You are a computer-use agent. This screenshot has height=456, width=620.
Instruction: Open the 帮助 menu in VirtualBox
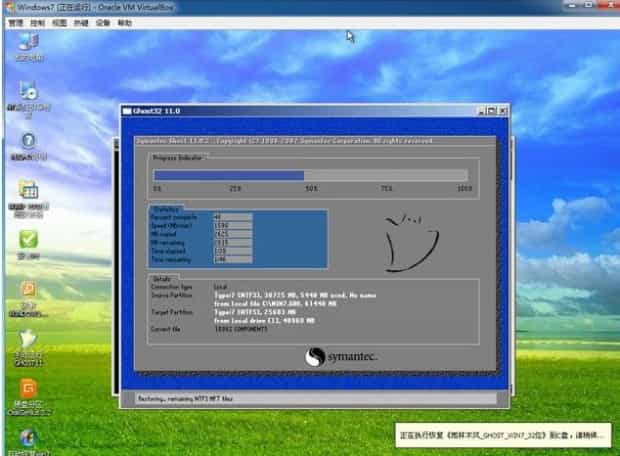pyautogui.click(x=125, y=23)
